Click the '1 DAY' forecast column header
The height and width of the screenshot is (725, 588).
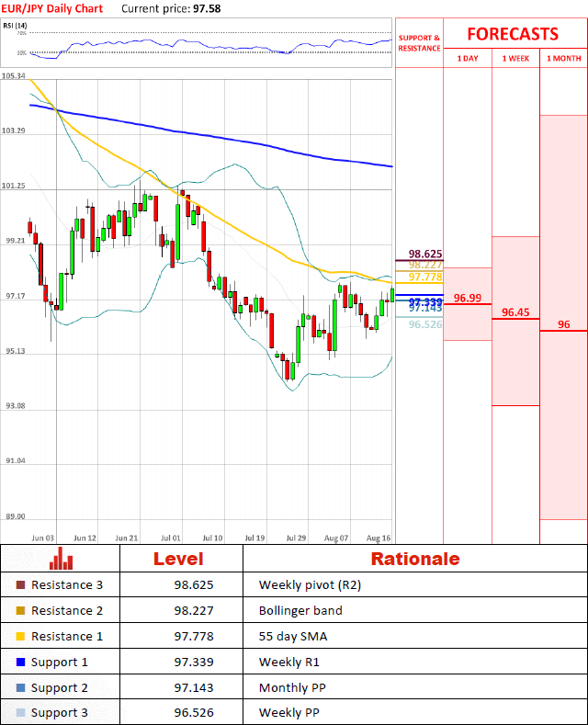click(x=468, y=58)
